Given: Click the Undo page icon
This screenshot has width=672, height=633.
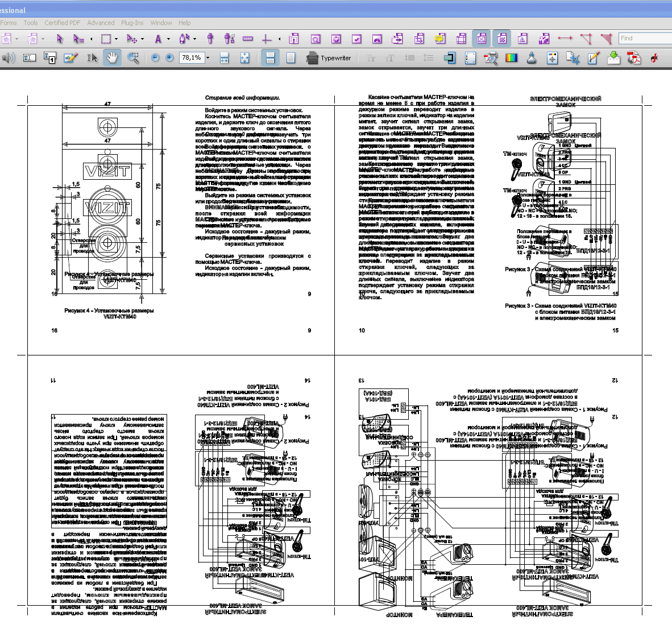Looking at the screenshot, I should 6,39.
